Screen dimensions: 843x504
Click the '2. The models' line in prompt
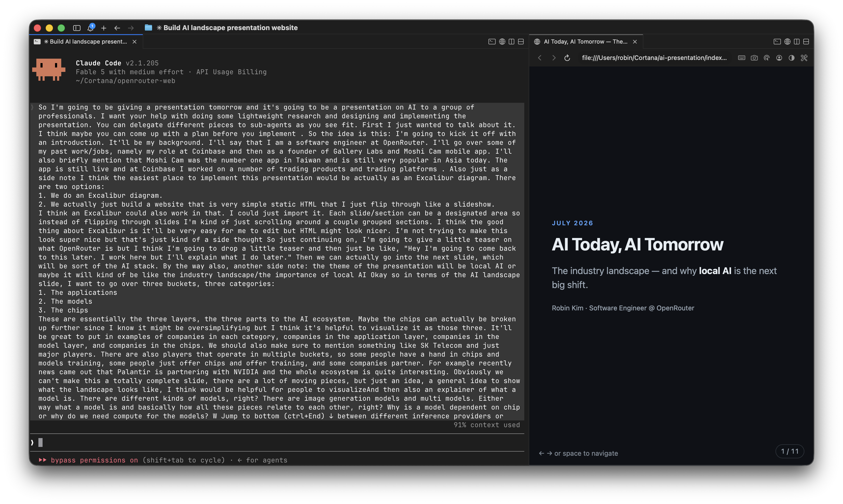click(x=65, y=301)
